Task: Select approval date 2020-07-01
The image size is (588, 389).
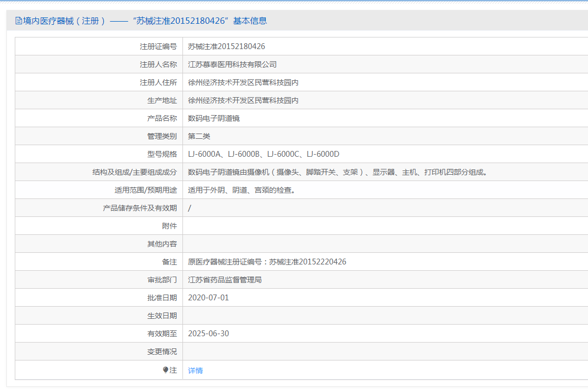Action: click(208, 298)
